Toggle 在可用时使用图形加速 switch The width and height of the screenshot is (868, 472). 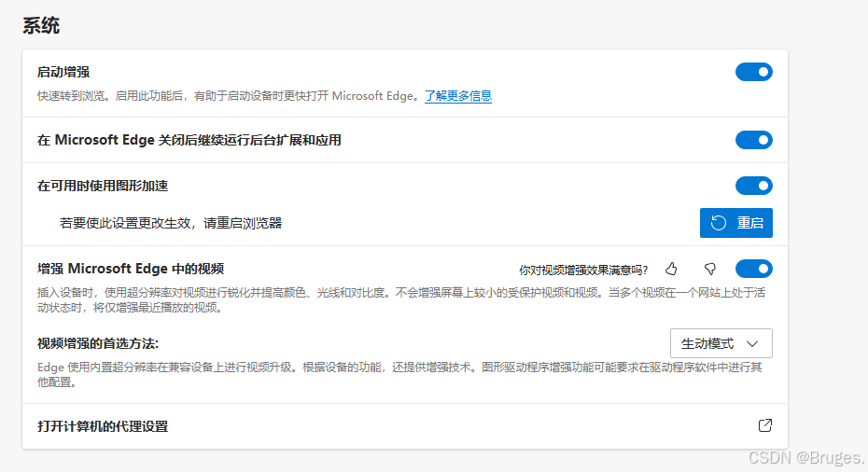(x=753, y=186)
